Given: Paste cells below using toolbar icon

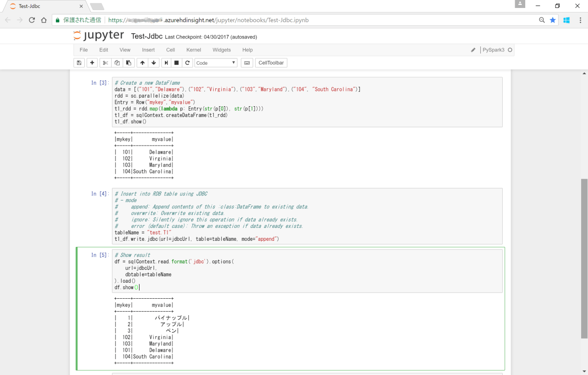Looking at the screenshot, I should coord(129,63).
